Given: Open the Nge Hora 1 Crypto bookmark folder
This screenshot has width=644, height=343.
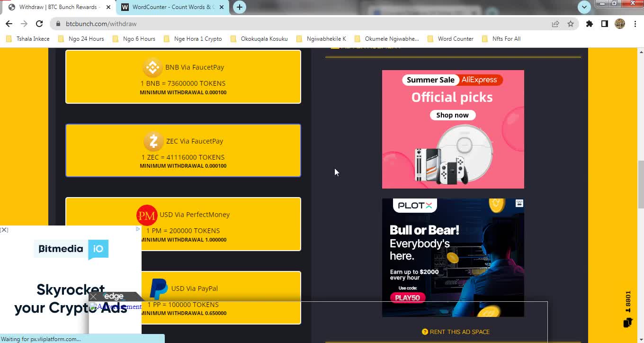Looking at the screenshot, I should pyautogui.click(x=193, y=39).
